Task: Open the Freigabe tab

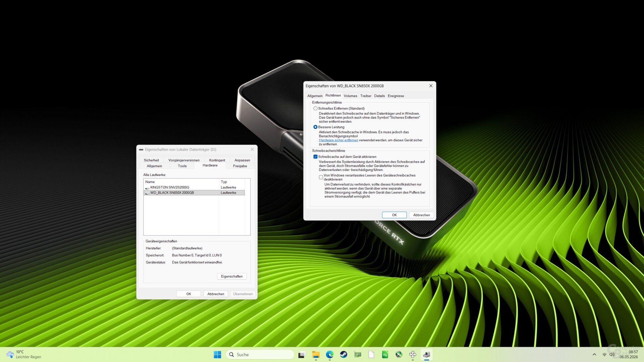Action: coord(240,166)
